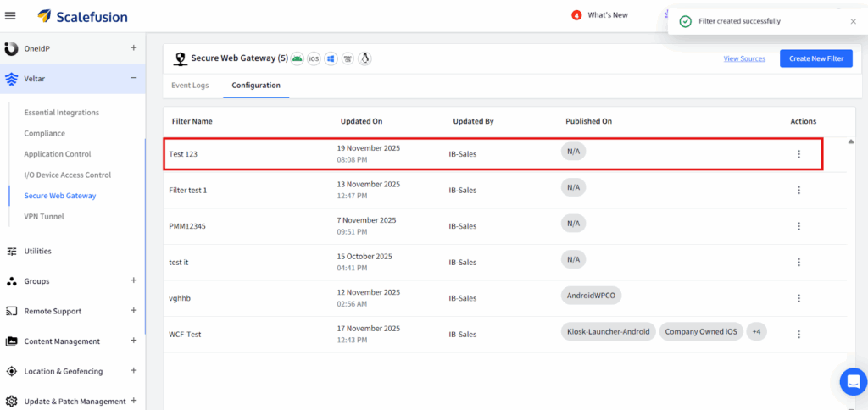Click the Linux penguin platform icon

click(x=365, y=58)
